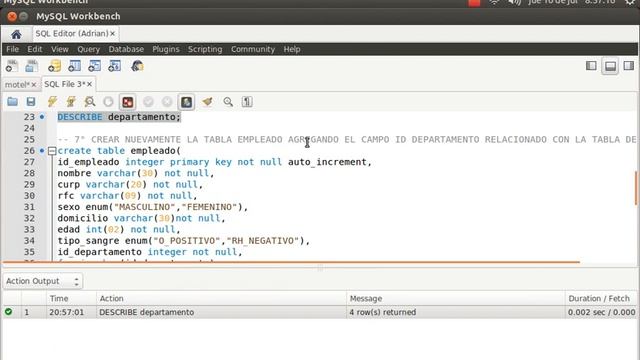640x360 pixels.
Task: Open find panel with magnifier icon
Action: (228, 102)
